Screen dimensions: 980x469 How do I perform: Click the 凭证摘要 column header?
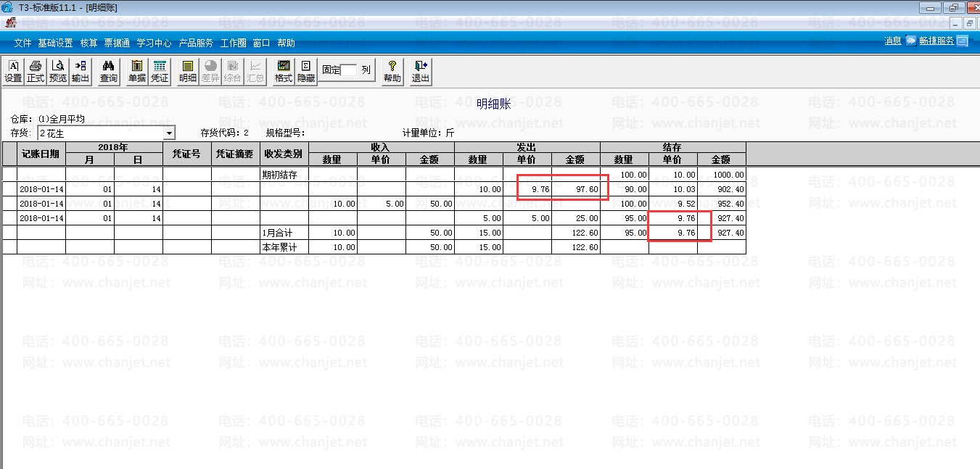[235, 154]
